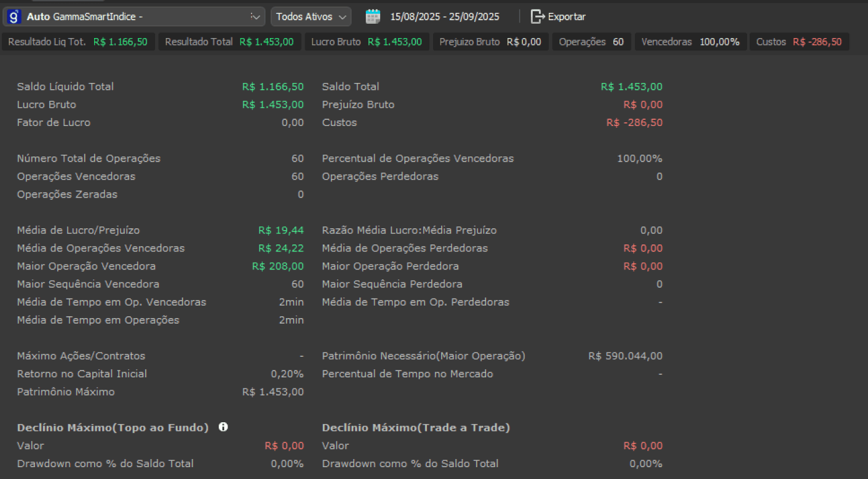868x479 pixels.
Task: Click the Prejuizo Bruto summary chip
Action: (x=490, y=42)
